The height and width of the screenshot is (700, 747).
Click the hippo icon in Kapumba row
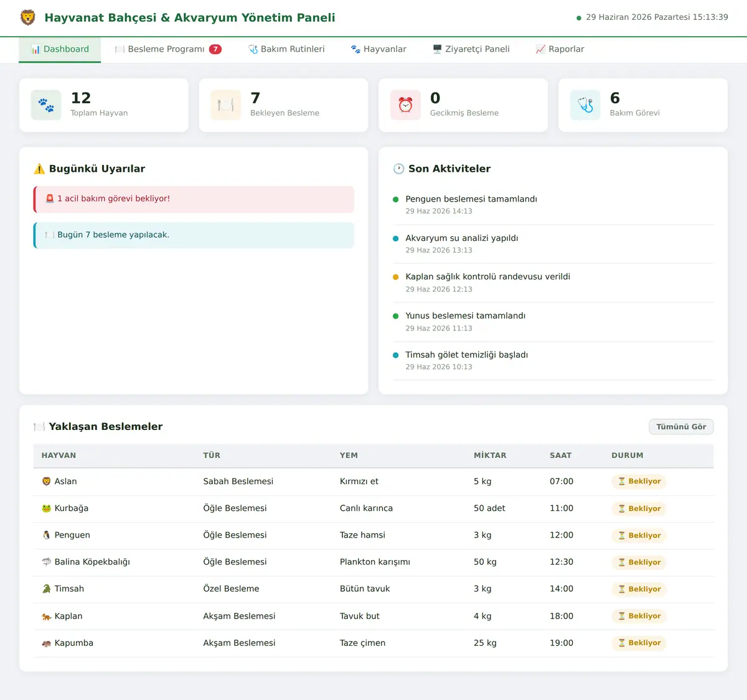click(46, 643)
